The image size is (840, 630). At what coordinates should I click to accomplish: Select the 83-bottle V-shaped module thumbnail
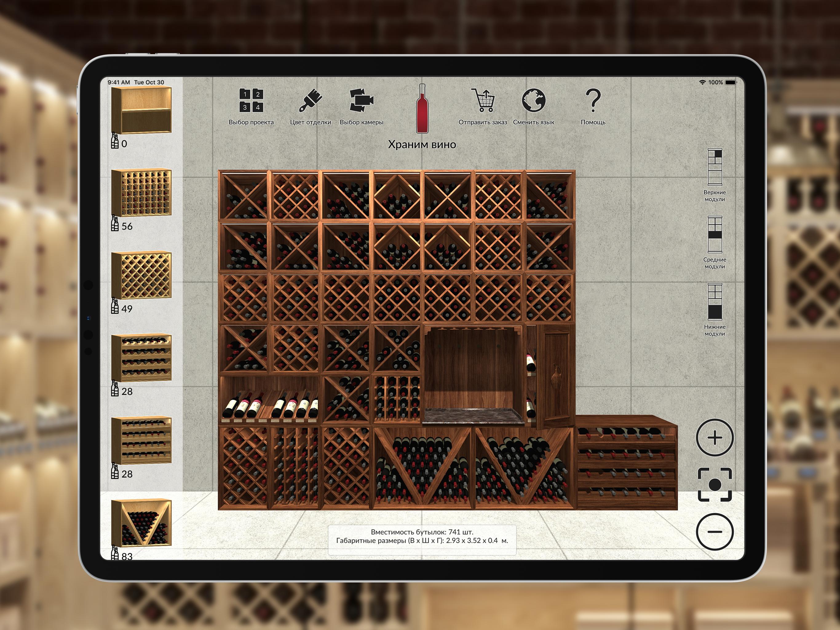(141, 523)
